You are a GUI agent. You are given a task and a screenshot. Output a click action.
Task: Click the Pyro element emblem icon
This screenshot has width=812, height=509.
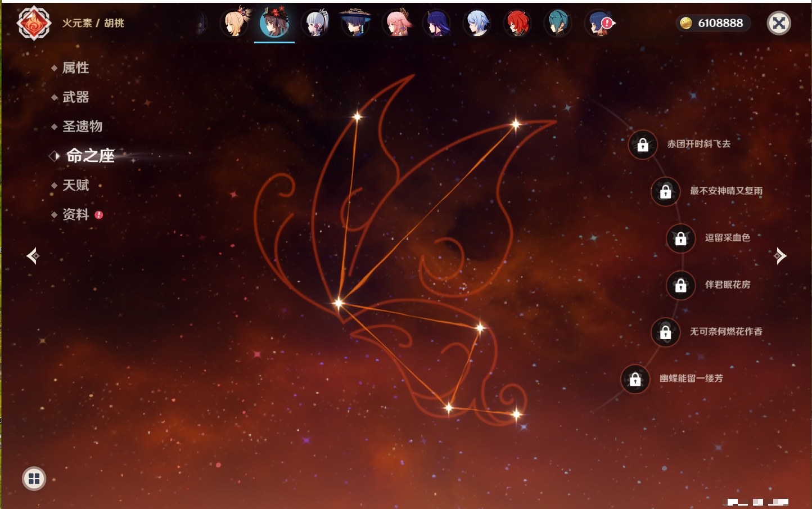[x=34, y=23]
